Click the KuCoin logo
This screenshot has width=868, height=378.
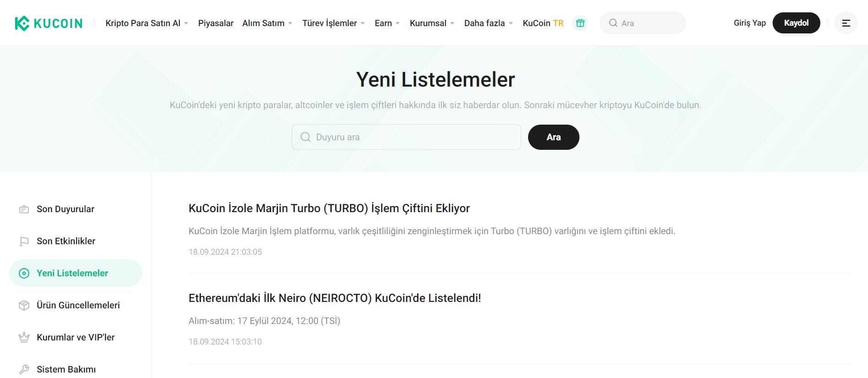[x=49, y=23]
